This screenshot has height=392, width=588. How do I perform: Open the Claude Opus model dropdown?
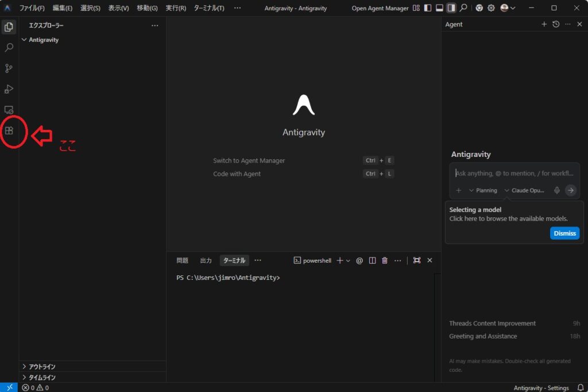click(524, 190)
